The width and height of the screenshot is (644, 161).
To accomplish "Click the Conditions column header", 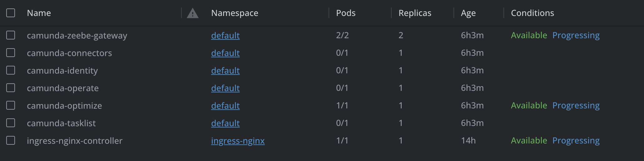I will [533, 13].
